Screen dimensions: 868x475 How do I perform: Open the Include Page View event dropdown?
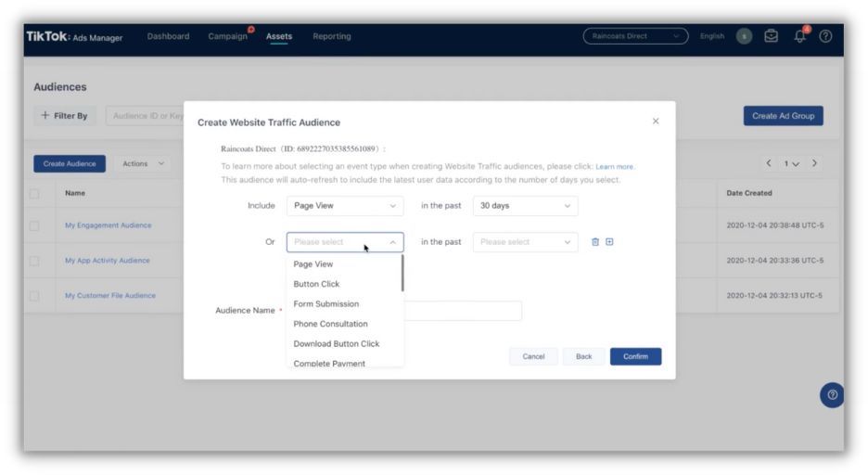(345, 206)
